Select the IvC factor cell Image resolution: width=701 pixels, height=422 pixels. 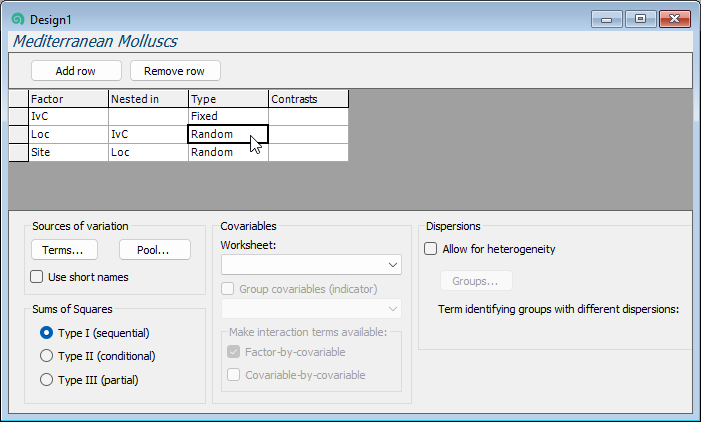68,116
